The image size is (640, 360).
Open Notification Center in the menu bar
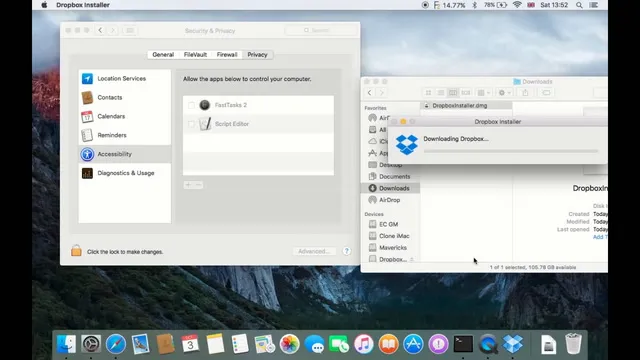[x=594, y=5]
